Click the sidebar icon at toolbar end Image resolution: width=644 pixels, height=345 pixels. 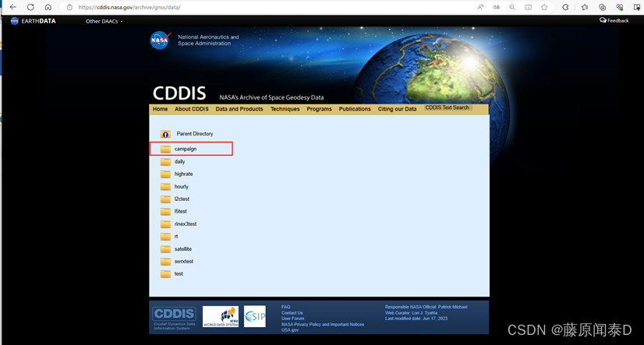tap(637, 7)
